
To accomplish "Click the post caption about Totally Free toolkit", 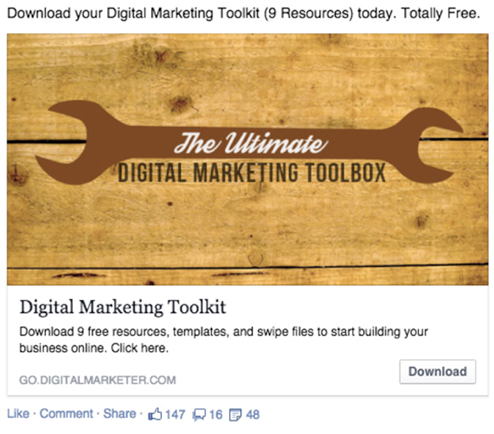I will pyautogui.click(x=244, y=13).
